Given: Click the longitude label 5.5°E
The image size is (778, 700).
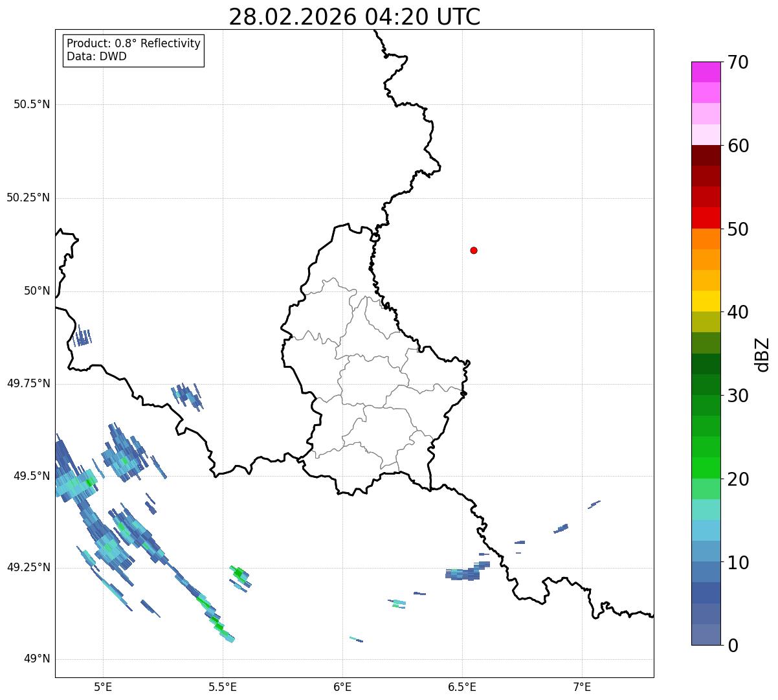Looking at the screenshot, I should 223,687.
